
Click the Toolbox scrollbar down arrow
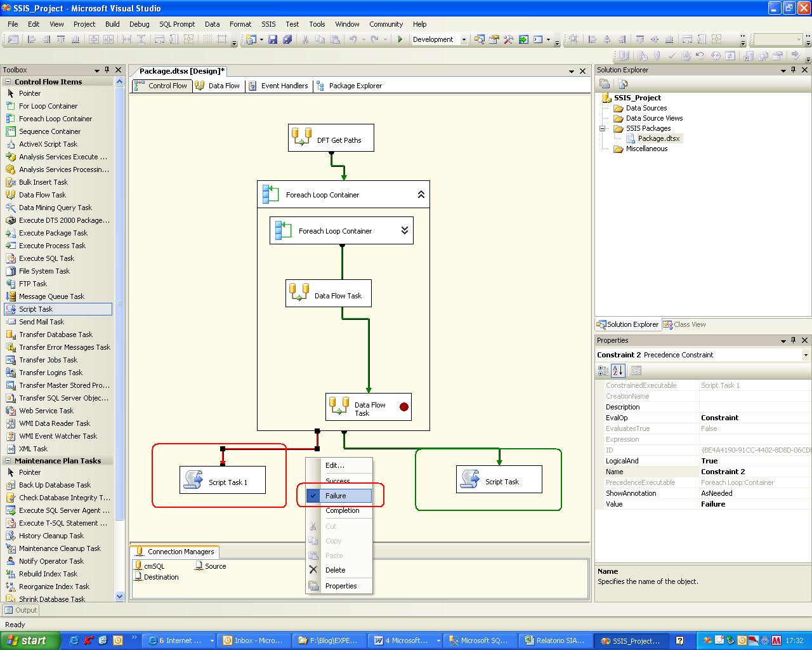120,597
